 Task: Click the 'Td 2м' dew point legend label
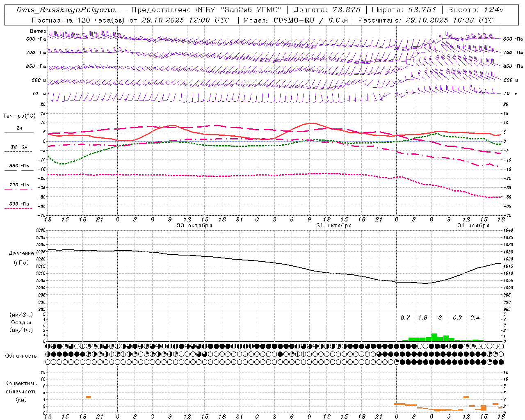point(19,147)
